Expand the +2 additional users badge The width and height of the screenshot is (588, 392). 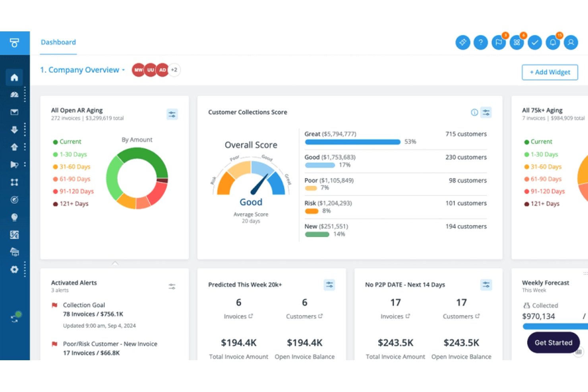(x=174, y=70)
